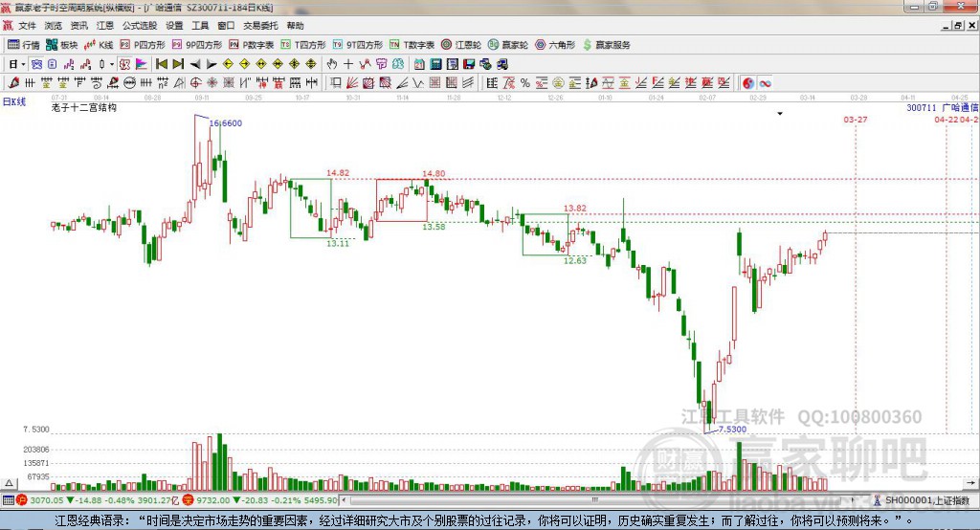980x530 pixels.
Task: Open the 板块 sectors view
Action: click(x=62, y=45)
